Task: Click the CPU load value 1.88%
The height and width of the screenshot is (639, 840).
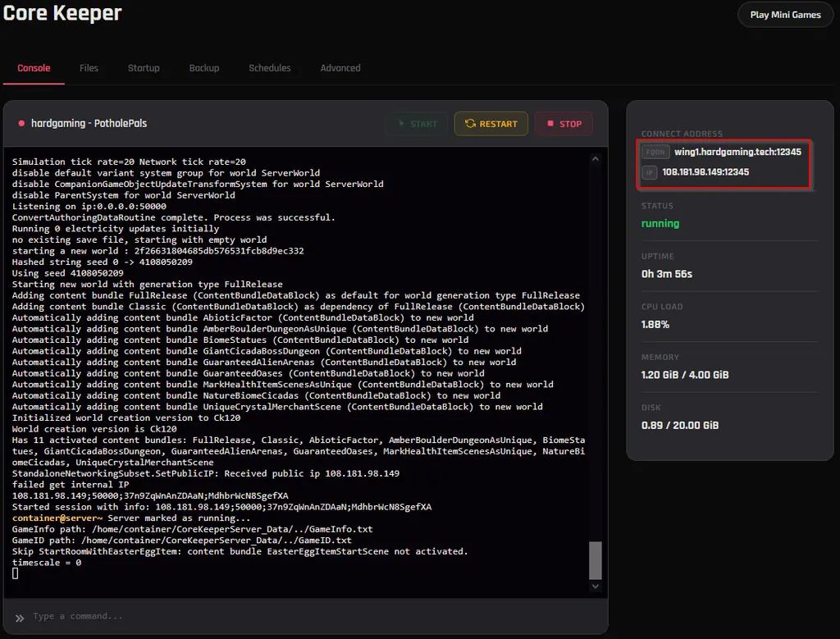Action: tap(655, 324)
